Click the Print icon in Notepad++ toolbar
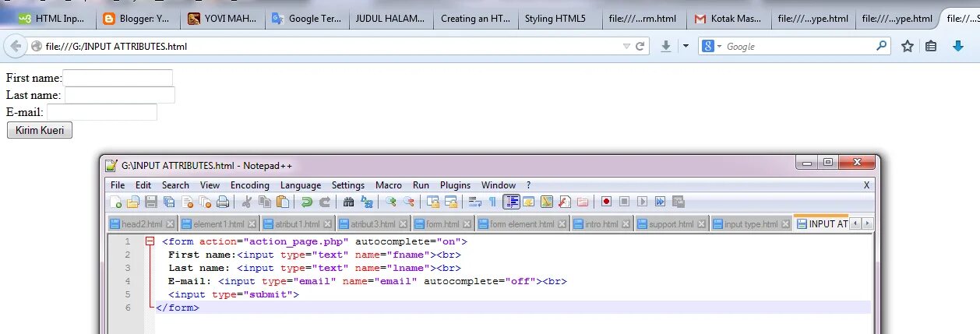This screenshot has height=334, width=980. click(x=223, y=202)
